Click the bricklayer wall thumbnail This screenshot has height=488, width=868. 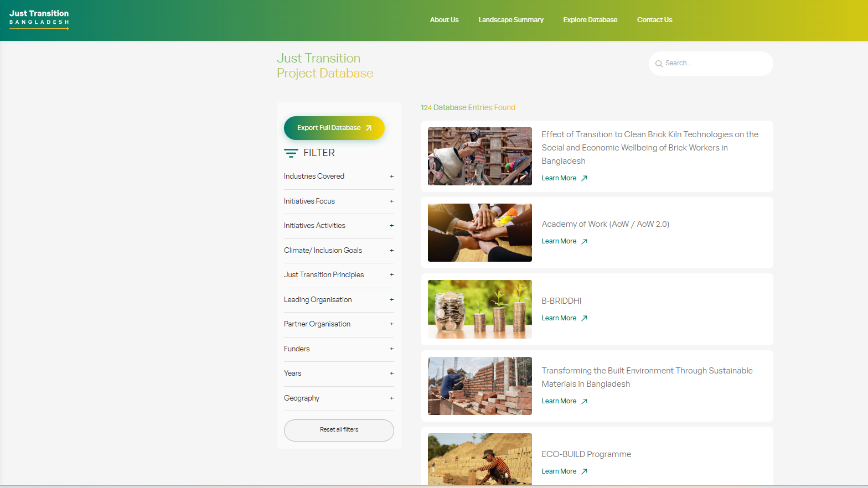tap(480, 386)
